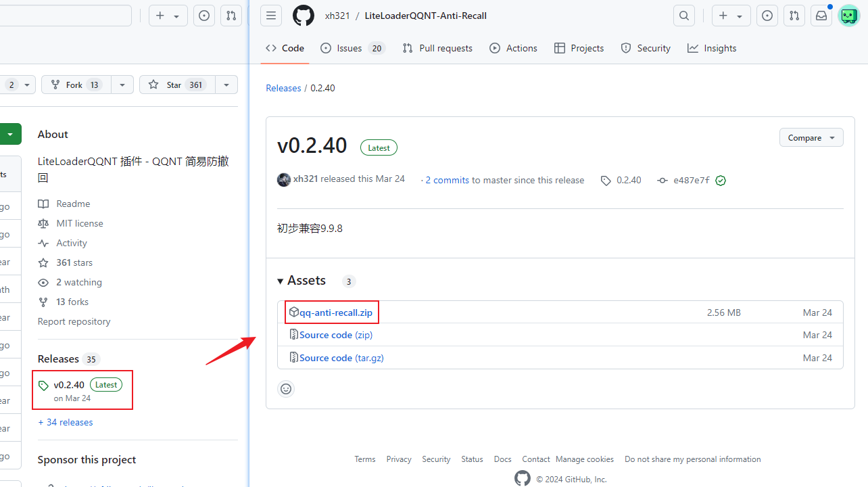Open the user avatar menu
The height and width of the screenshot is (487, 868).
(848, 16)
